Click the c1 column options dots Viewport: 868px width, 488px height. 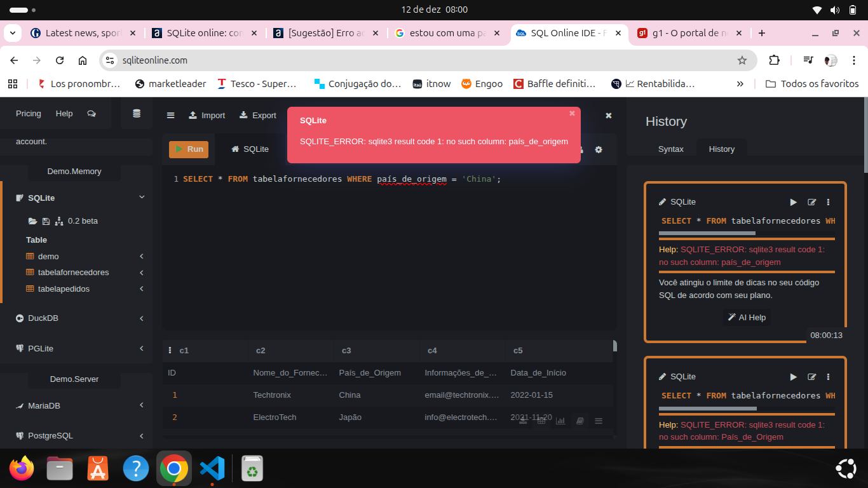coord(170,350)
